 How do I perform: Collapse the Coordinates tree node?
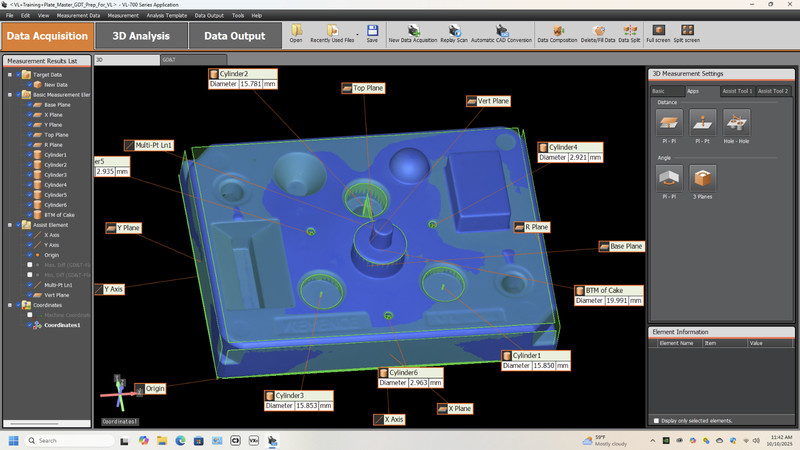(10, 305)
